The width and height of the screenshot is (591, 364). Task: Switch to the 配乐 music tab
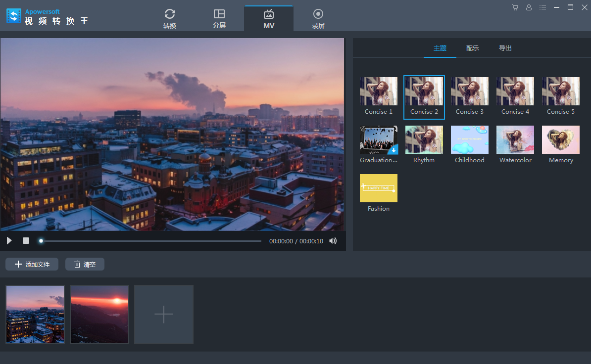472,48
